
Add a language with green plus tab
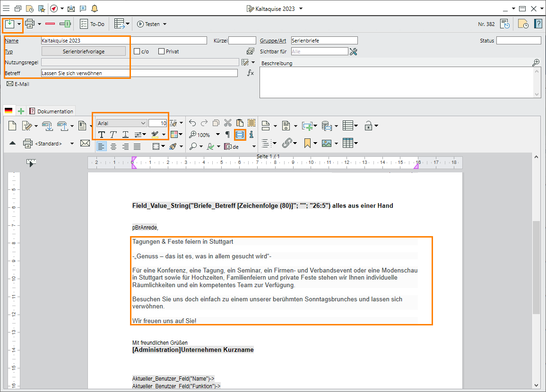coord(21,111)
